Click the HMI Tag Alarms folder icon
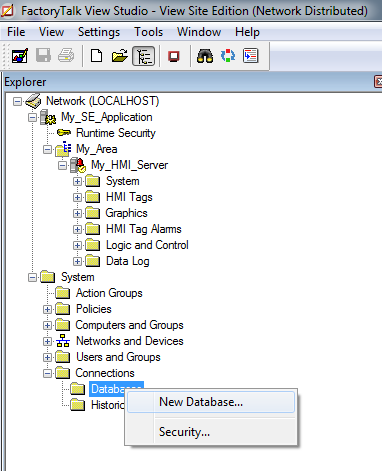This screenshot has height=471, width=382. (x=93, y=229)
